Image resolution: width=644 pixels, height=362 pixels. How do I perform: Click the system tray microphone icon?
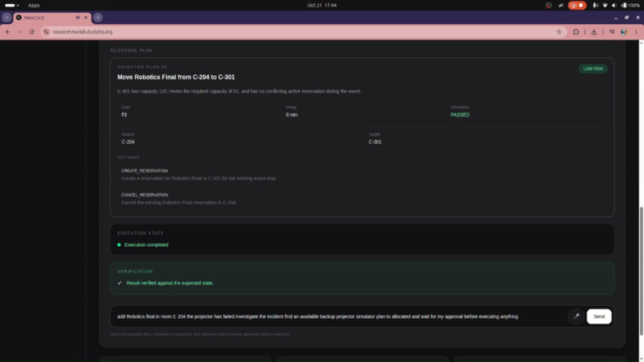point(595,6)
